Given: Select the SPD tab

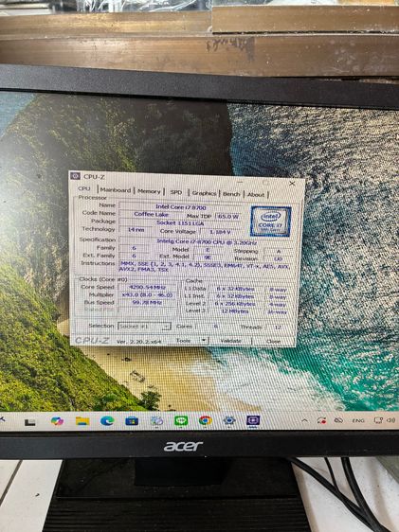Looking at the screenshot, I should point(176,192).
